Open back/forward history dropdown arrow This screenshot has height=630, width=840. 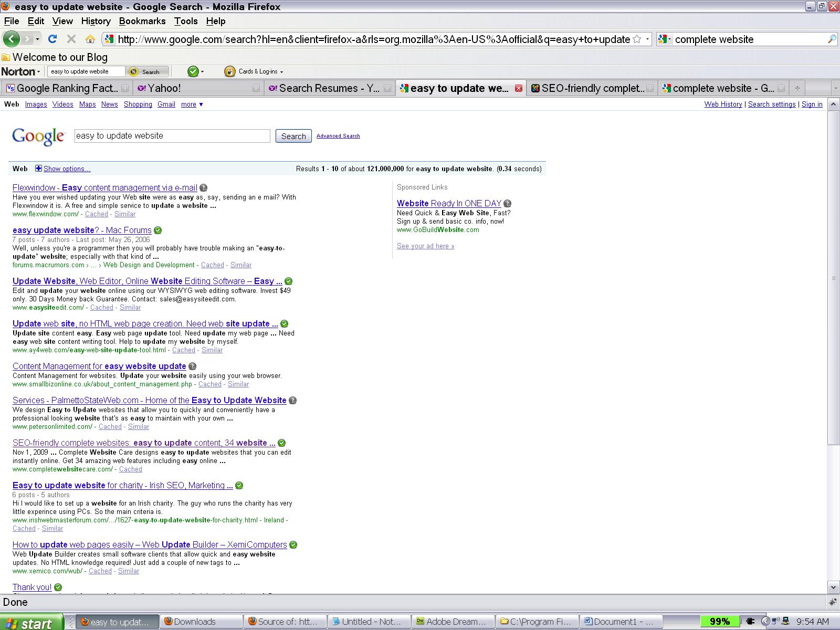click(37, 39)
